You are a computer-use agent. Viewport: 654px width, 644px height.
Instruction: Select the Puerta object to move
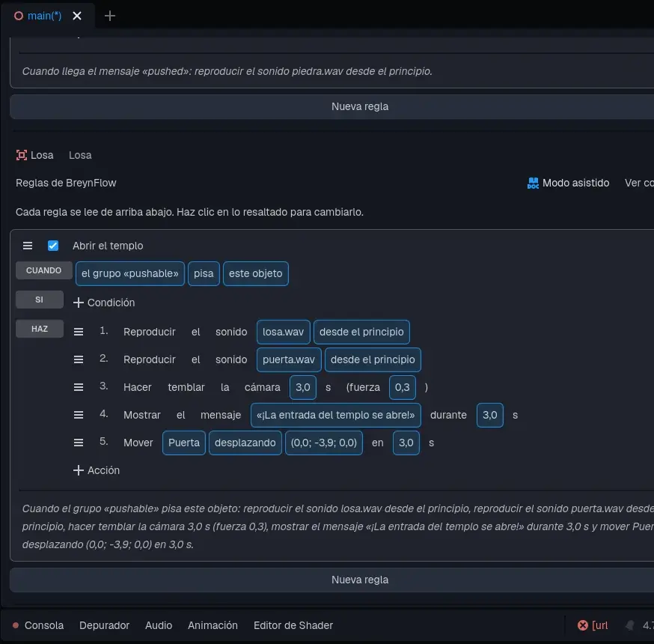(x=184, y=443)
